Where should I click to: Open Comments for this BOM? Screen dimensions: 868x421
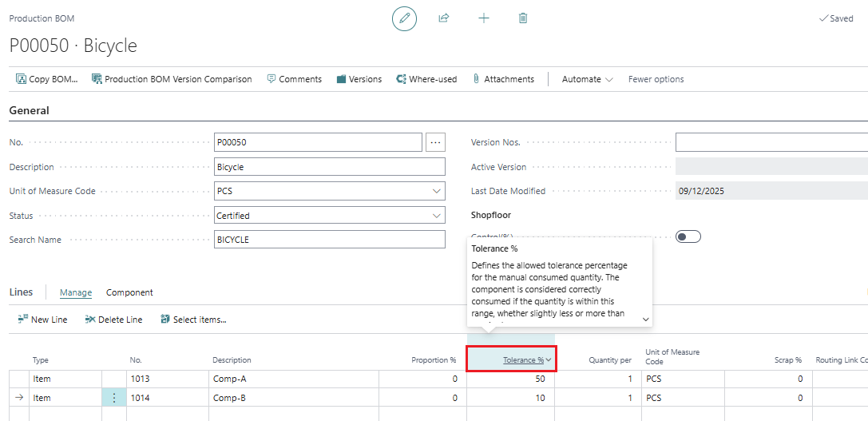(294, 79)
